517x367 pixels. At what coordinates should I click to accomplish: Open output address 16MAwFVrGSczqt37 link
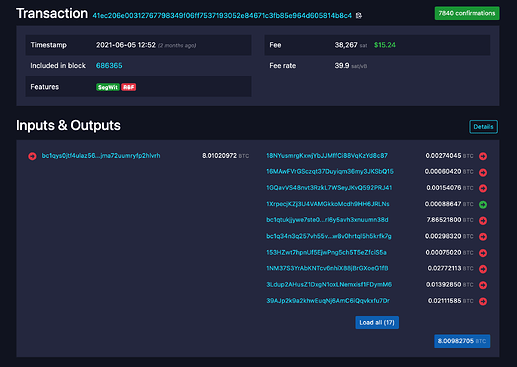330,172
